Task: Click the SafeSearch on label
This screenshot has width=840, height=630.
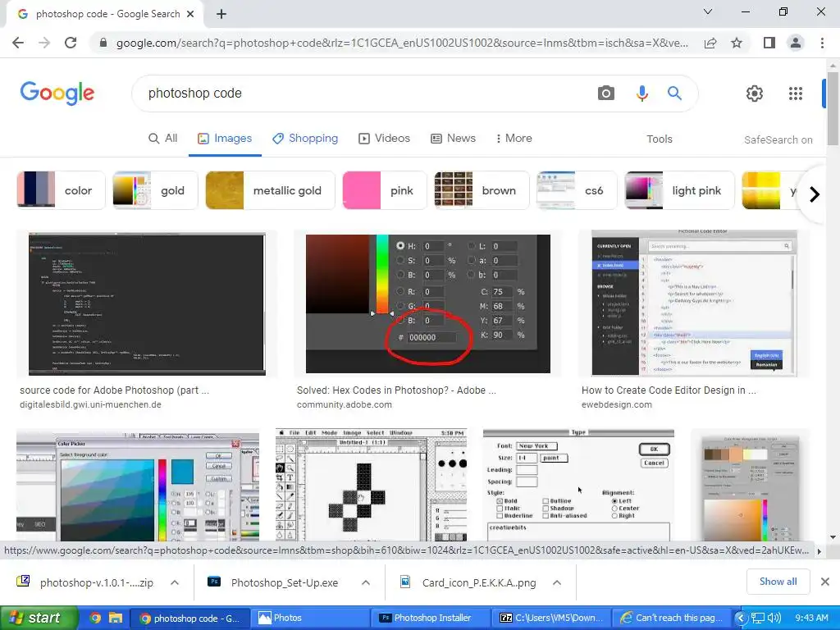Action: click(x=778, y=139)
